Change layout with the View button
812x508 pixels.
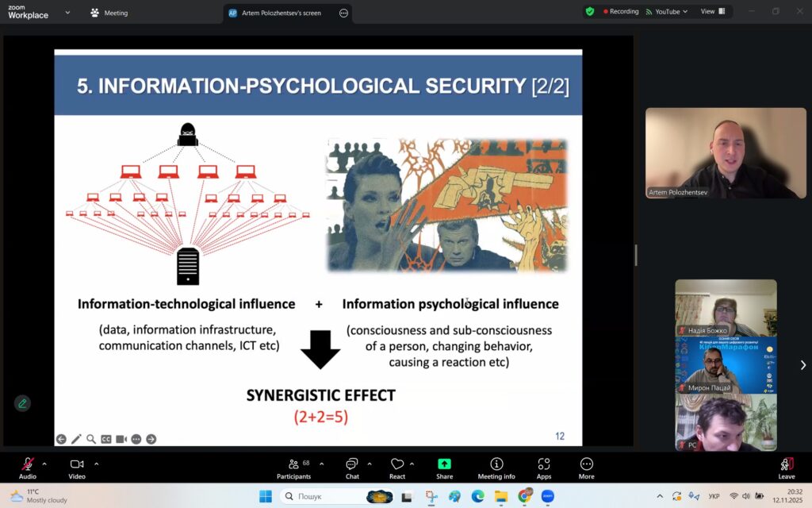click(712, 12)
